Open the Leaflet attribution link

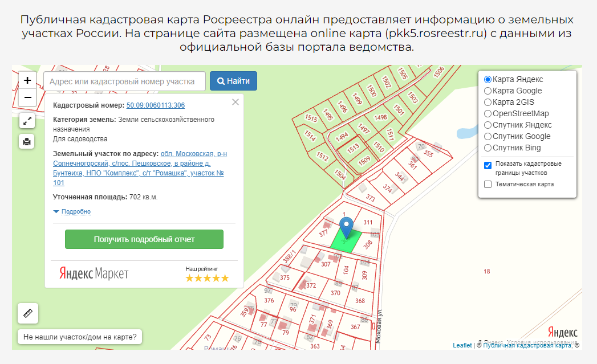click(x=462, y=345)
